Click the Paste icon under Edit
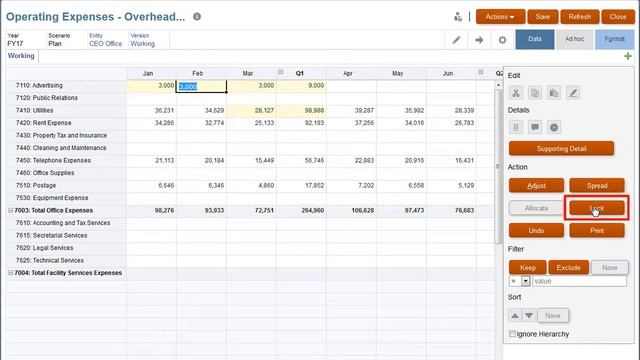The width and height of the screenshot is (640, 360). click(x=554, y=93)
